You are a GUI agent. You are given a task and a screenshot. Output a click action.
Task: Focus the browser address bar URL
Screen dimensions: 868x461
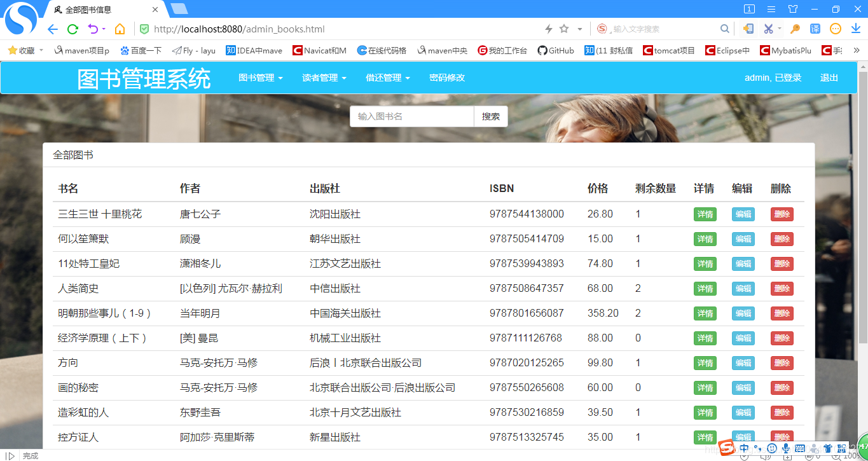coord(240,29)
